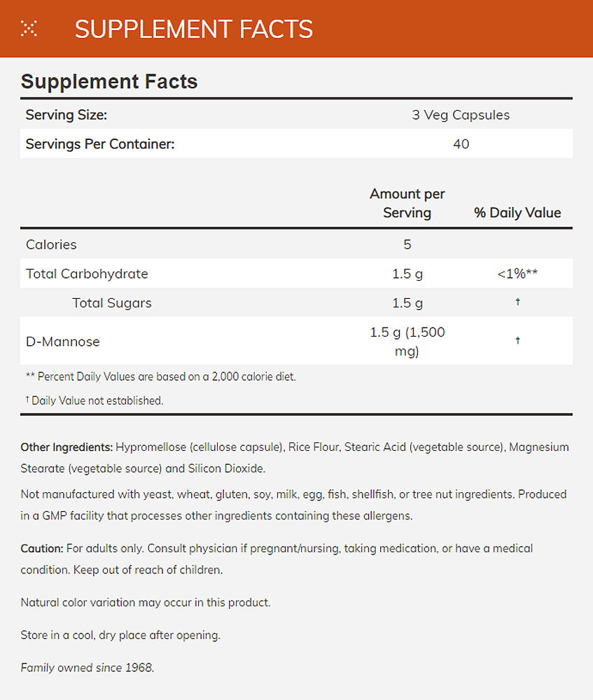Click the collapse icon in the orange header
The width and height of the screenshot is (593, 700).
point(29,29)
